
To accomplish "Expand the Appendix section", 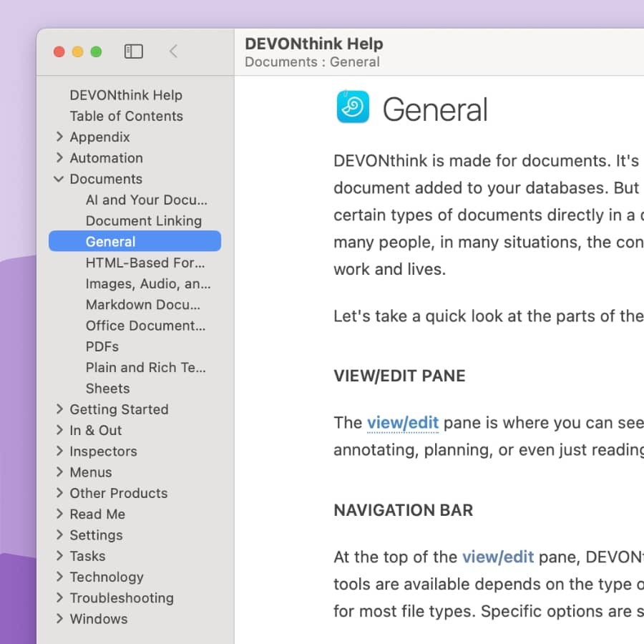I will pos(59,137).
